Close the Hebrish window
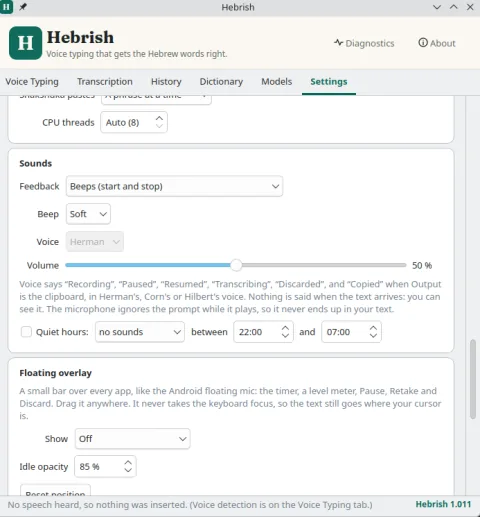Image resolution: width=480 pixels, height=517 pixels. click(x=470, y=7)
